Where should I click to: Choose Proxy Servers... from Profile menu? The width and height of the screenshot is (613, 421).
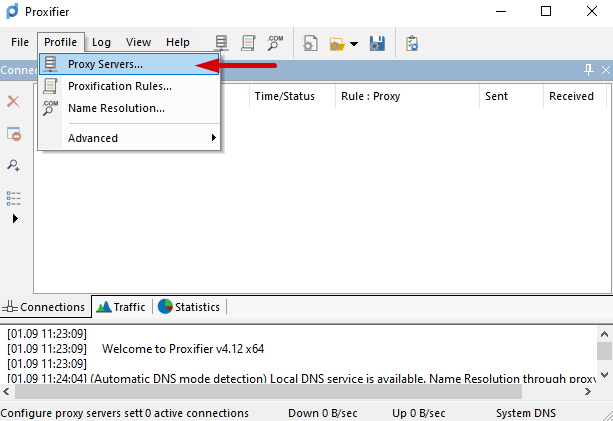click(129, 64)
